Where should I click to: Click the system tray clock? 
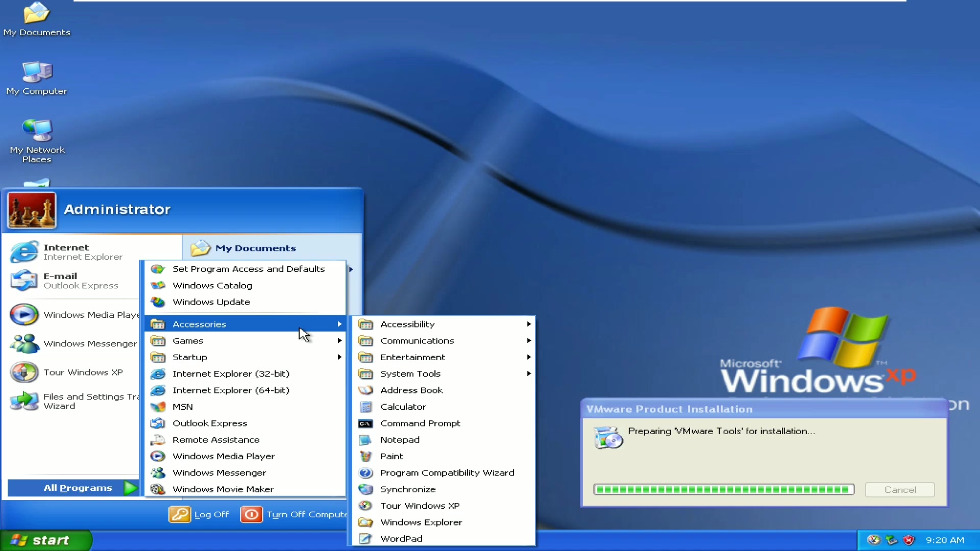(x=945, y=540)
